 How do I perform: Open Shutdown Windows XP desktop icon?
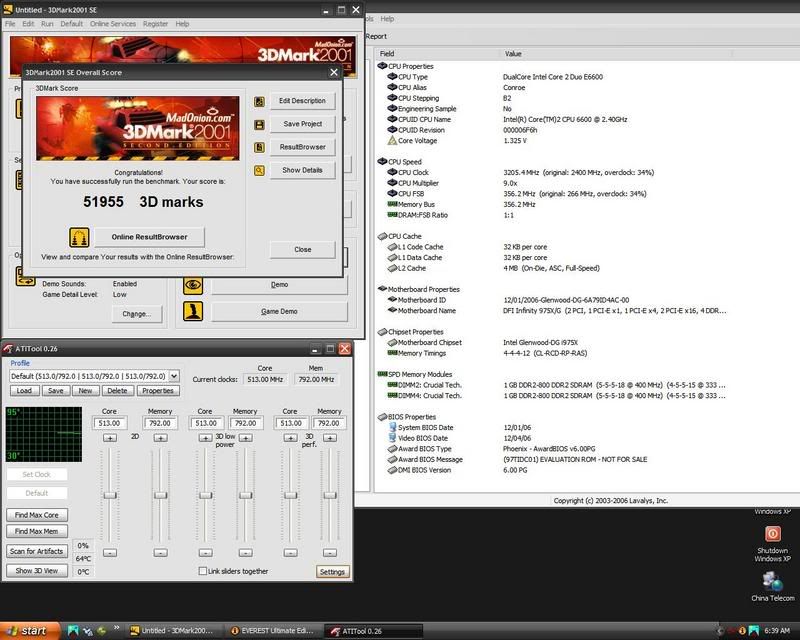point(772,535)
